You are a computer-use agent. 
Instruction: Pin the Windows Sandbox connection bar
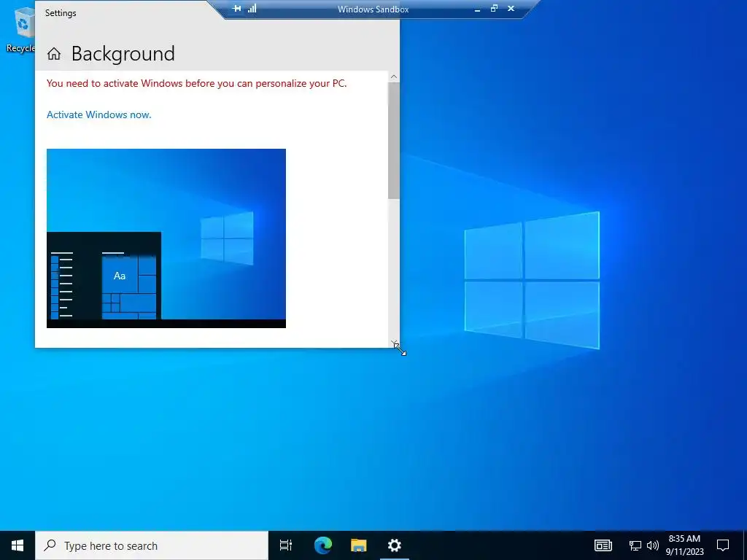[x=236, y=9]
